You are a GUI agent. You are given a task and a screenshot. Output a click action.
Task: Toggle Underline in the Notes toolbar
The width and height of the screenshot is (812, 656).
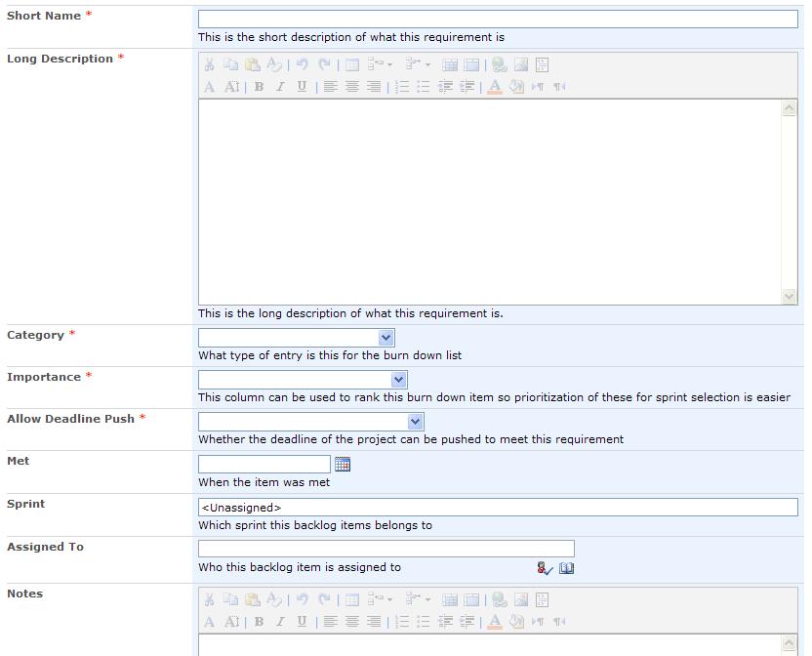pos(302,622)
